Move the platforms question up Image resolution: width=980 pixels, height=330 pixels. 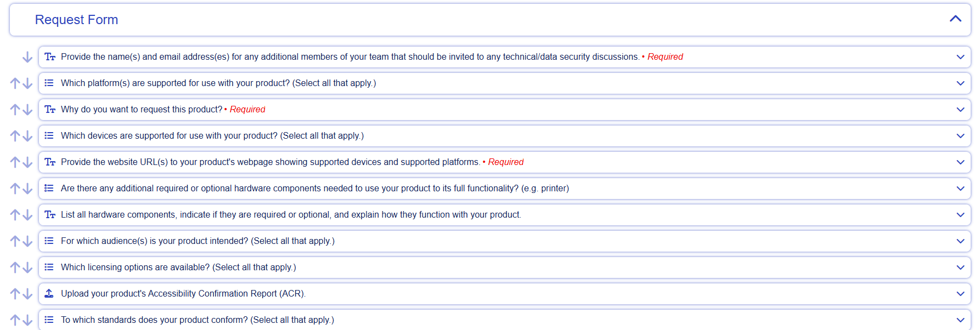pyautogui.click(x=15, y=83)
